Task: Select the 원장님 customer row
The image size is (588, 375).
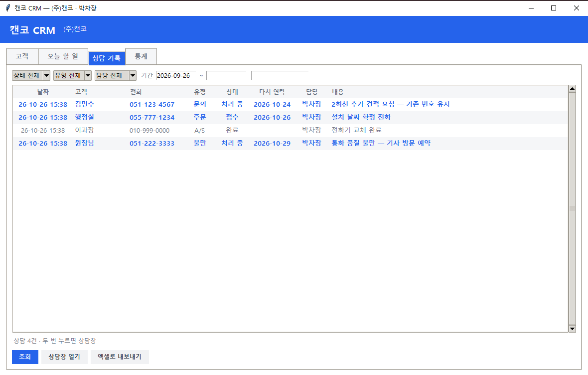Action: pos(290,144)
